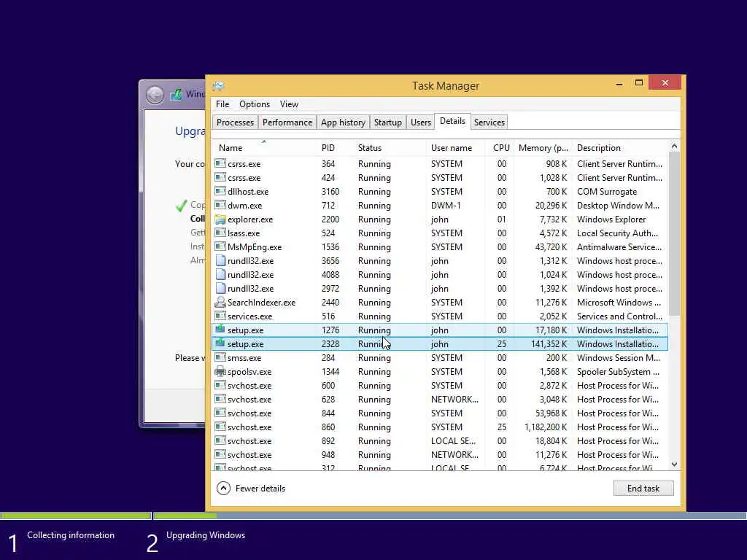Switch to the Services tab

[x=489, y=122]
